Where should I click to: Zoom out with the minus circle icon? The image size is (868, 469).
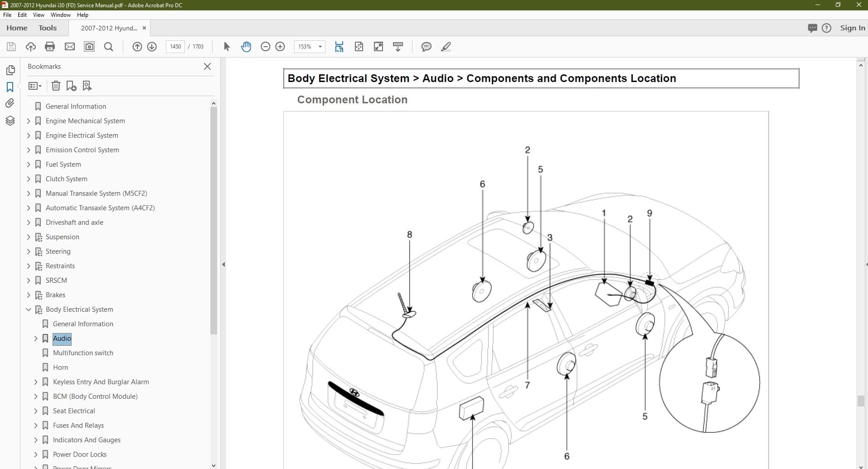pyautogui.click(x=266, y=47)
